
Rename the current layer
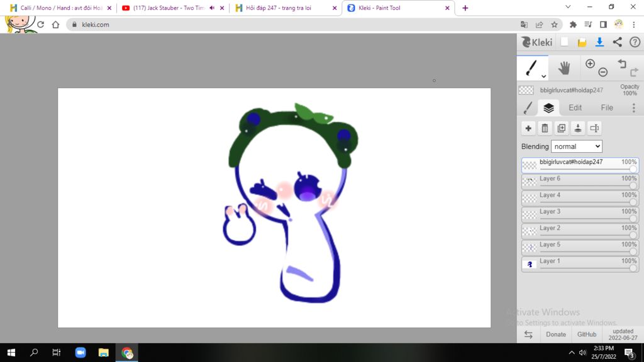(x=594, y=128)
